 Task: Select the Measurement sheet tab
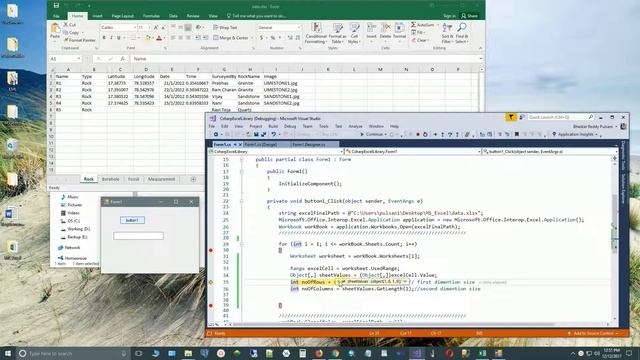coord(161,179)
